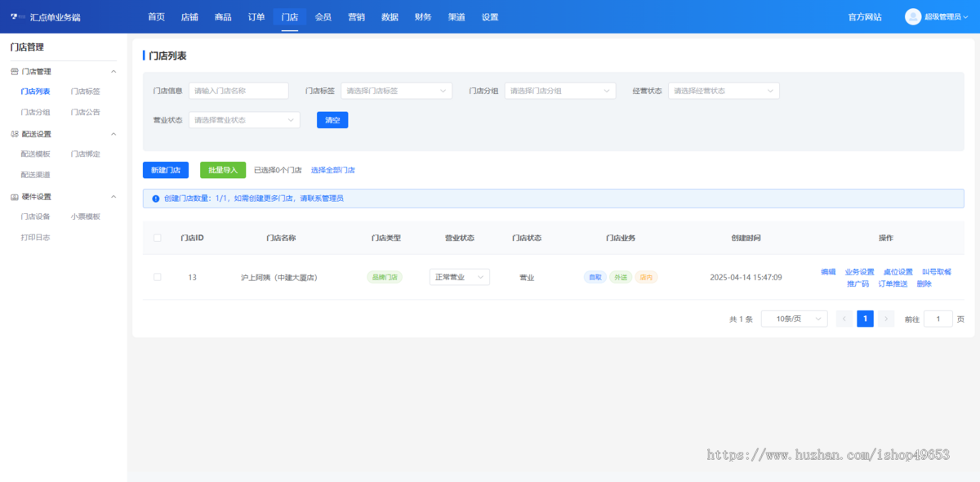Click 订单推送 in store row actions
The image size is (980, 482).
click(893, 283)
